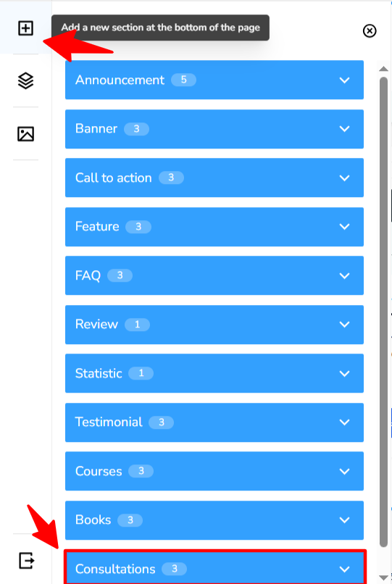Expand the Books chevron arrow

pos(345,520)
